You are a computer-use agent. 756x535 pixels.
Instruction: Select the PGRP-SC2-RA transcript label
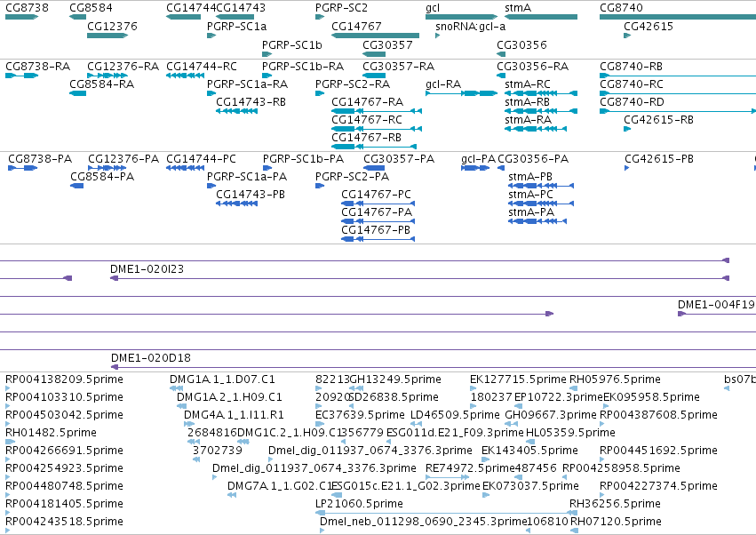tap(353, 84)
